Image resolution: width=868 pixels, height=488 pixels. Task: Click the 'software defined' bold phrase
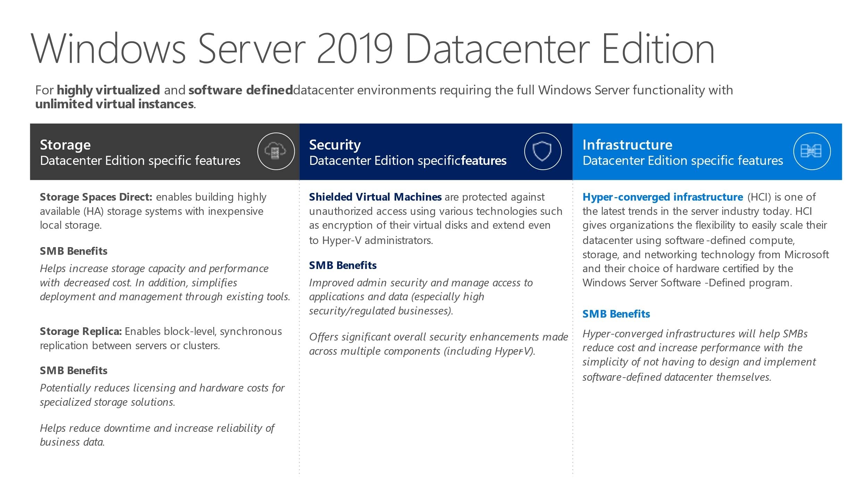click(x=241, y=90)
